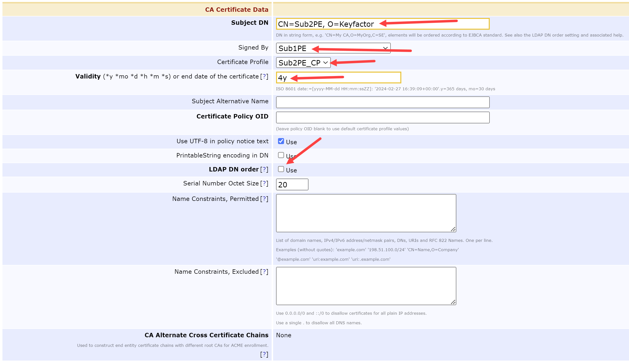Click inside Name Constraints, Permitted textarea
Image resolution: width=629 pixels, height=364 pixels.
(366, 213)
